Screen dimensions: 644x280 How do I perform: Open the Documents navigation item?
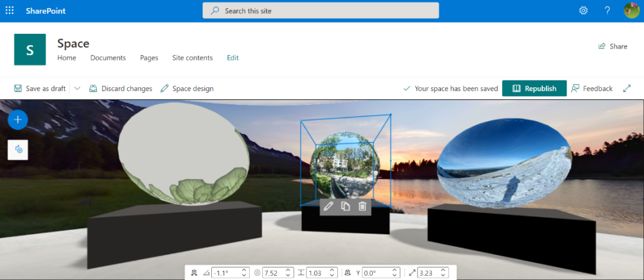click(108, 58)
